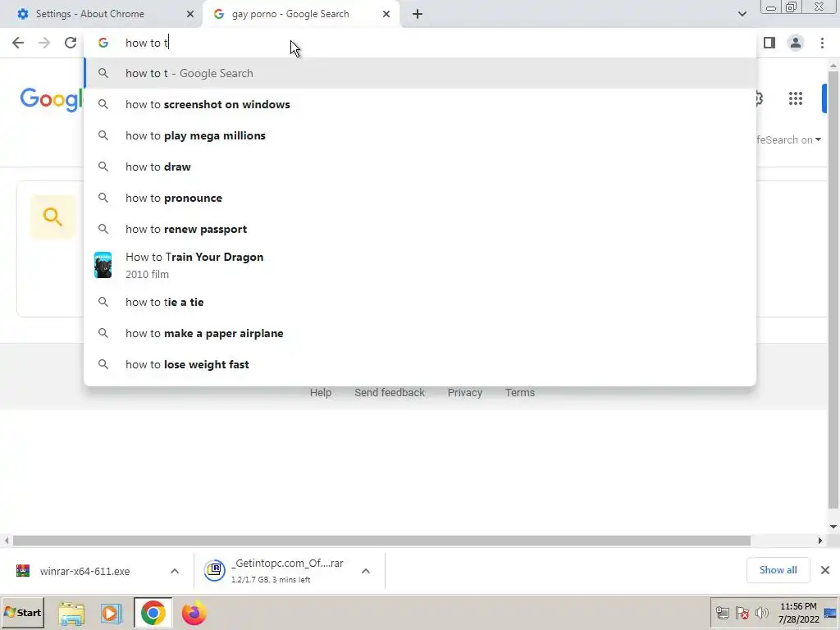Launch Windows Media Player from taskbar

pos(111,613)
